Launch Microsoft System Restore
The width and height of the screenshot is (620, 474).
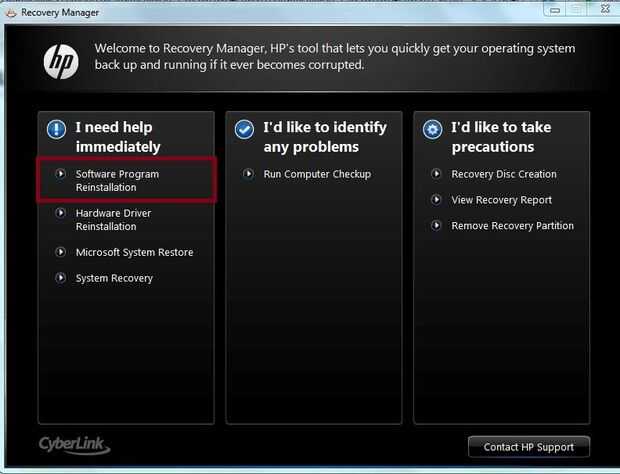tap(134, 252)
